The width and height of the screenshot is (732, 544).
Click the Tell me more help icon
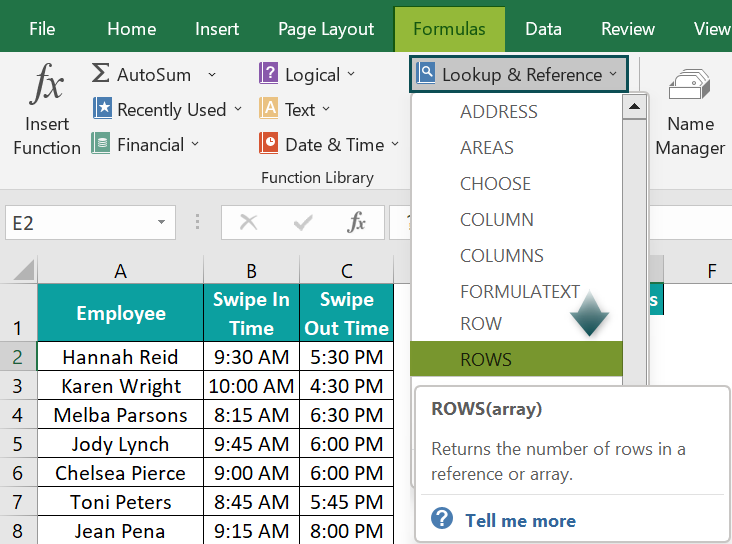[x=442, y=518]
